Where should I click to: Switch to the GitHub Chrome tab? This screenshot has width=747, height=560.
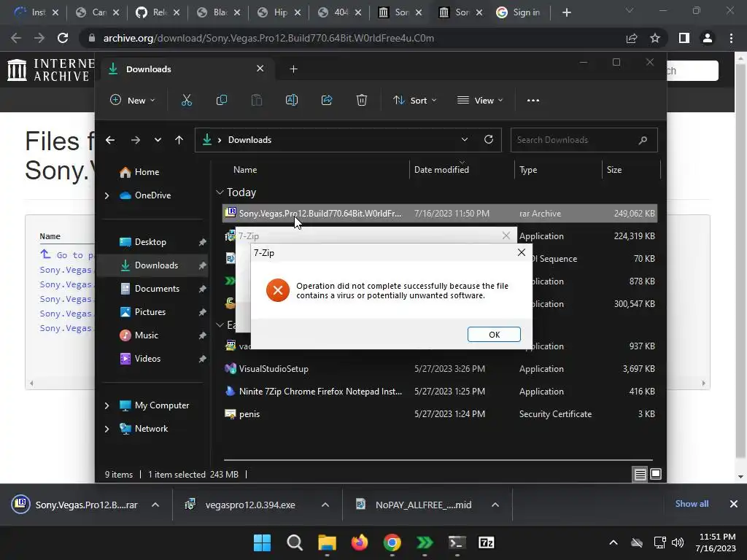click(158, 12)
